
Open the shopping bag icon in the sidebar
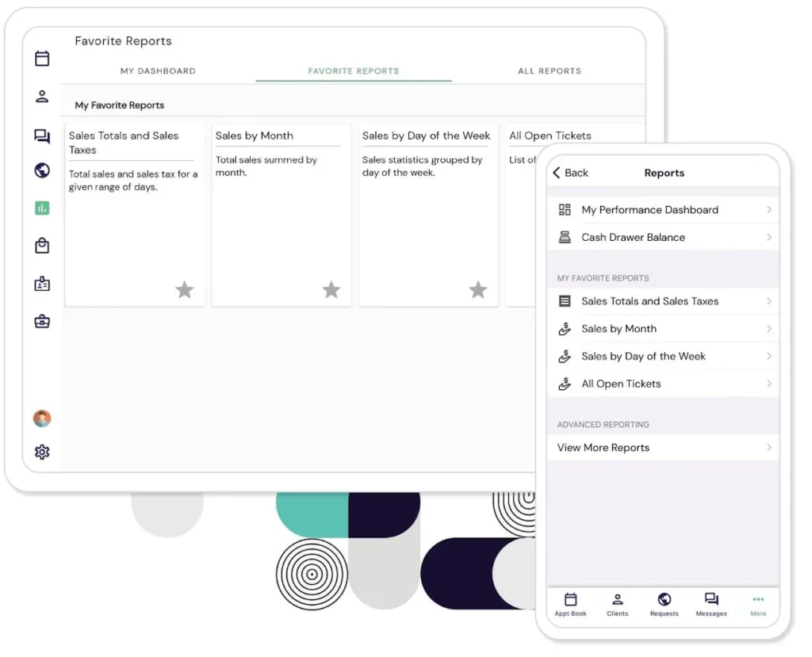[x=42, y=246]
